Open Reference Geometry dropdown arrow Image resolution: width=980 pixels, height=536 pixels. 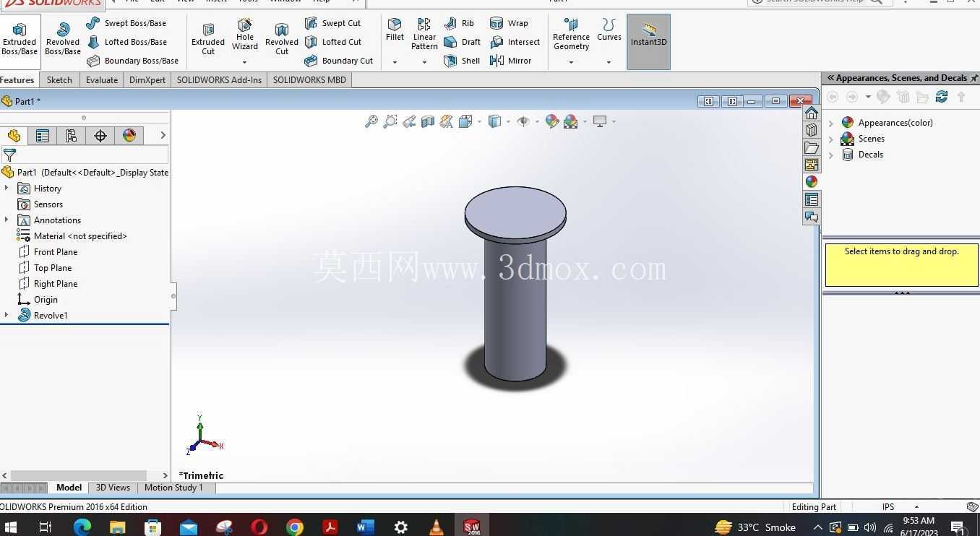click(571, 62)
